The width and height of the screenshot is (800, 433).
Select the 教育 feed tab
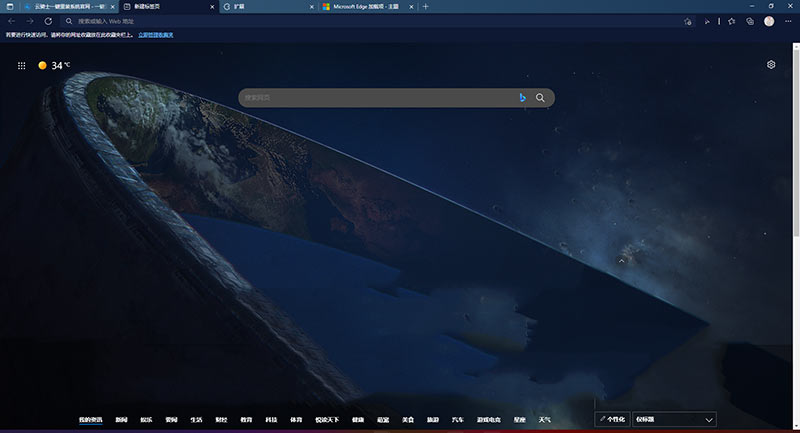pyautogui.click(x=246, y=420)
